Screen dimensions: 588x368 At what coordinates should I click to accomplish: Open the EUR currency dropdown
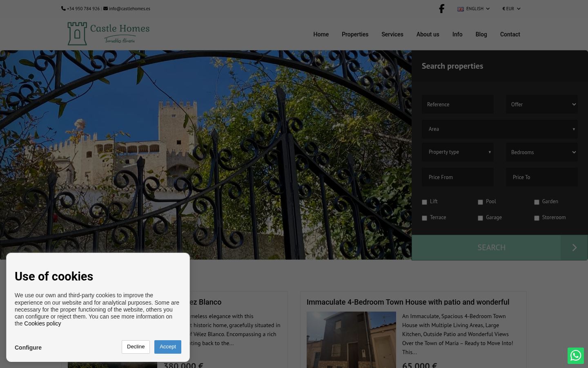(511, 9)
